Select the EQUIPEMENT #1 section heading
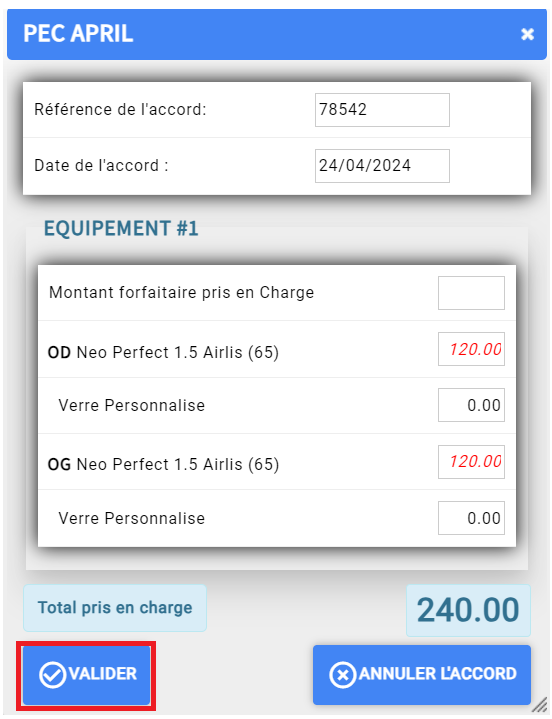This screenshot has width=552, height=719. (x=121, y=228)
